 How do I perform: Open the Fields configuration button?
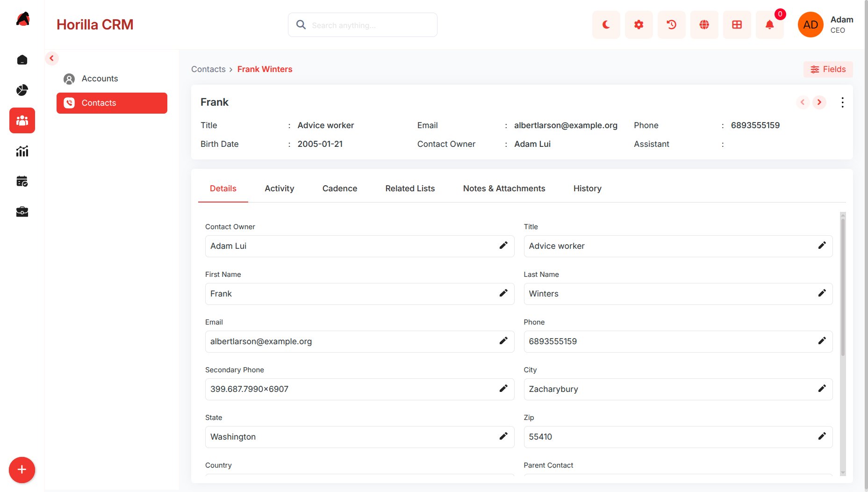pyautogui.click(x=828, y=69)
